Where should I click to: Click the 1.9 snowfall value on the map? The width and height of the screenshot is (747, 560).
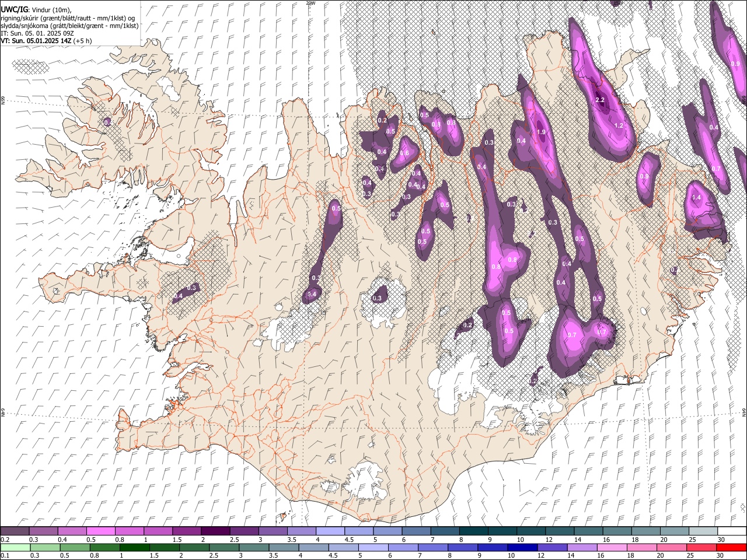coord(541,132)
